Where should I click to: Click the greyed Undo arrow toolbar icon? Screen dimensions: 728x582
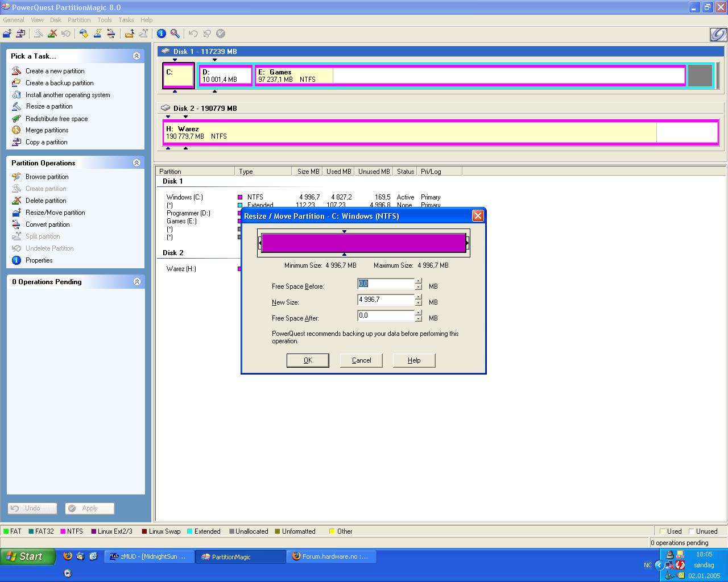(x=193, y=34)
